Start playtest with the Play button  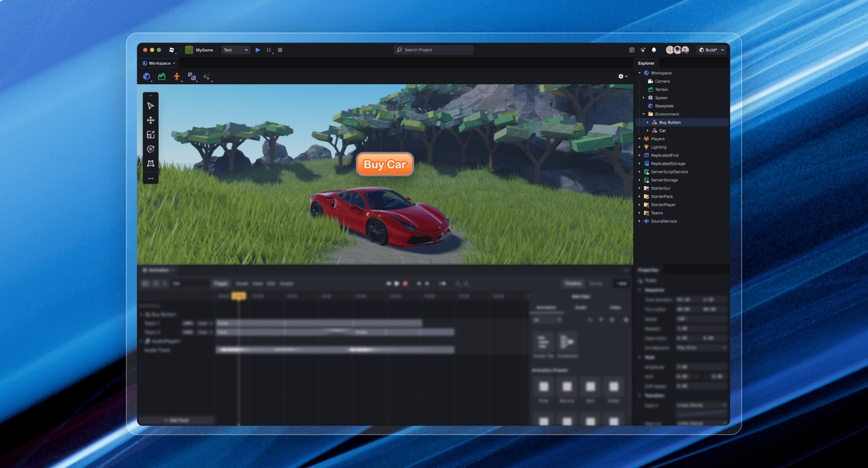point(258,50)
